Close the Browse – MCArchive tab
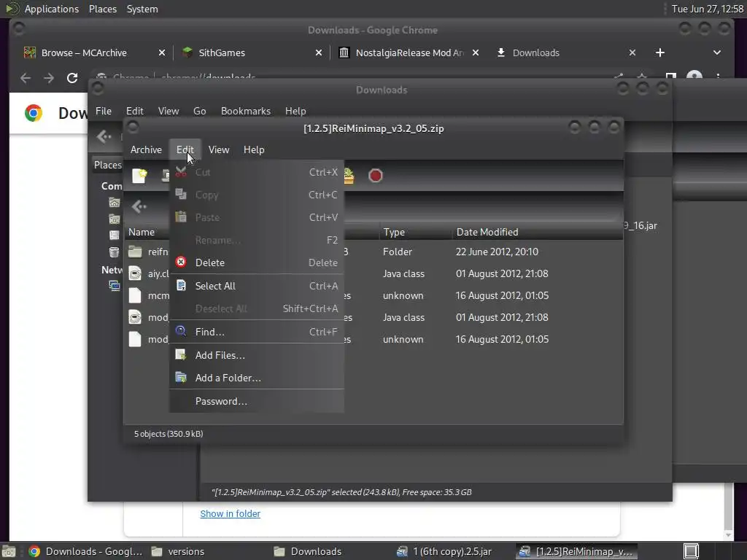Viewport: 747px width, 560px height. (162, 52)
